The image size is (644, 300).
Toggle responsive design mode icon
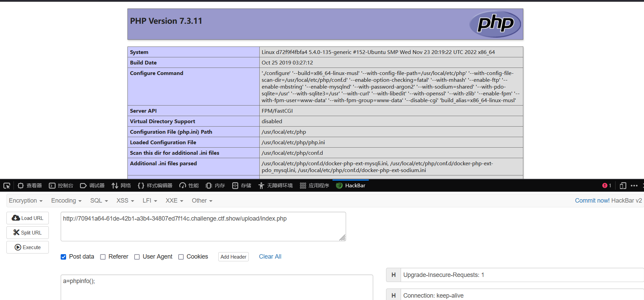coord(623,186)
